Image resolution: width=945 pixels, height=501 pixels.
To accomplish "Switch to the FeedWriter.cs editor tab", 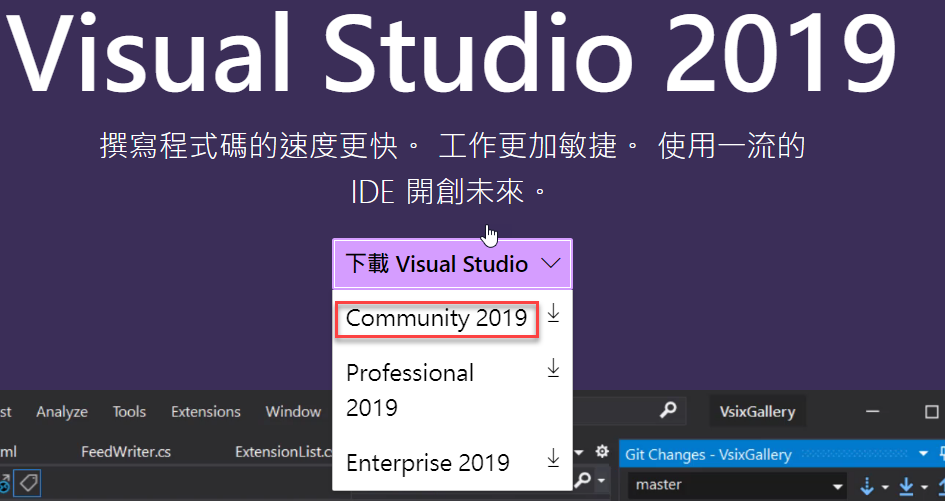I will tap(126, 452).
